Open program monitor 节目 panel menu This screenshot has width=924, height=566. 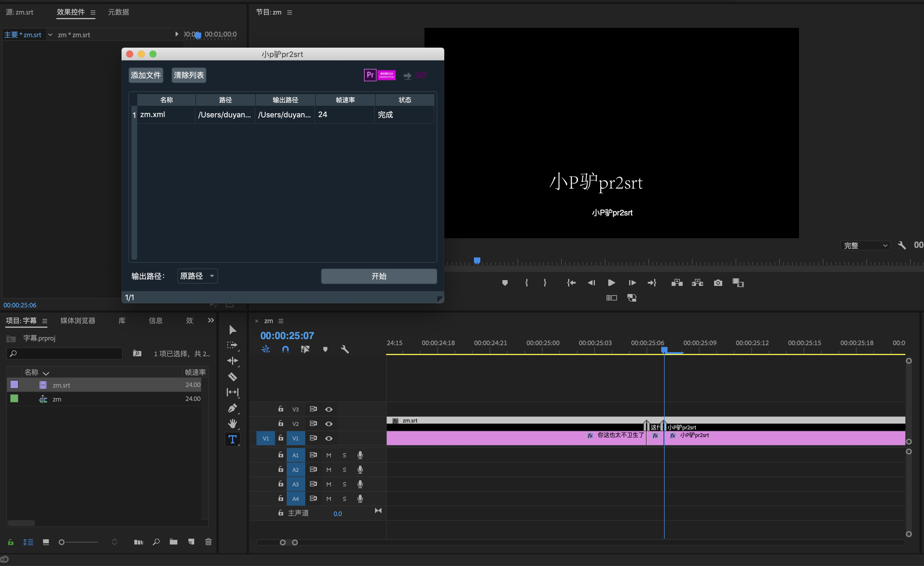[x=290, y=12]
